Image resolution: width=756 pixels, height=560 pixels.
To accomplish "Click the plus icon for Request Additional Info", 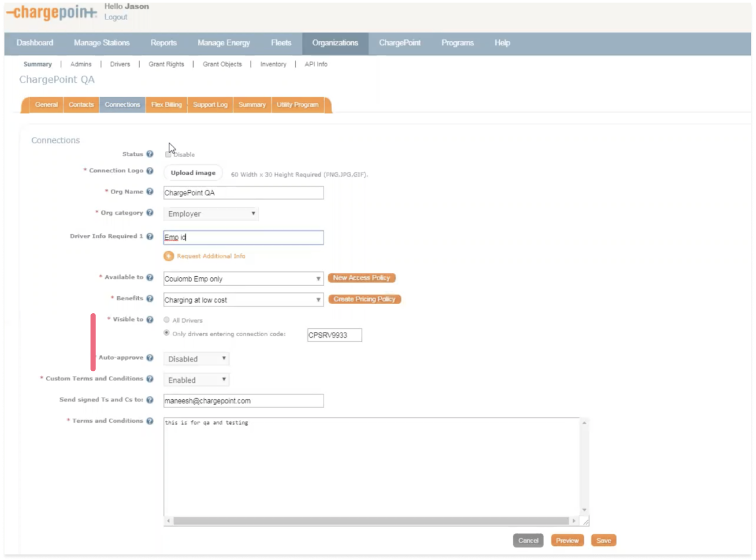I will tap(169, 256).
